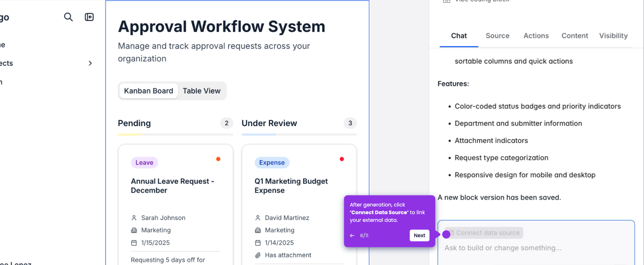The width and height of the screenshot is (644, 265).
Task: Click the calendar icon beside 1/15/2025
Action: (x=134, y=243)
